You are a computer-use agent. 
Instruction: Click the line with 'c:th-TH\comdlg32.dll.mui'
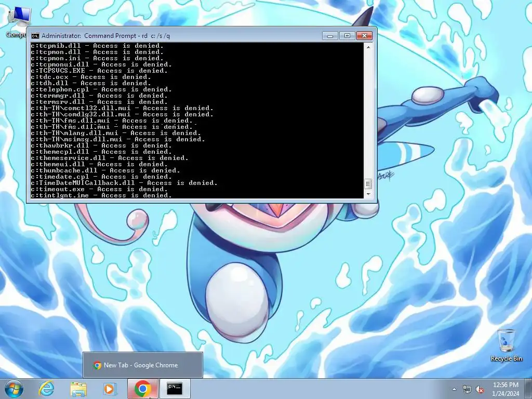pos(122,114)
